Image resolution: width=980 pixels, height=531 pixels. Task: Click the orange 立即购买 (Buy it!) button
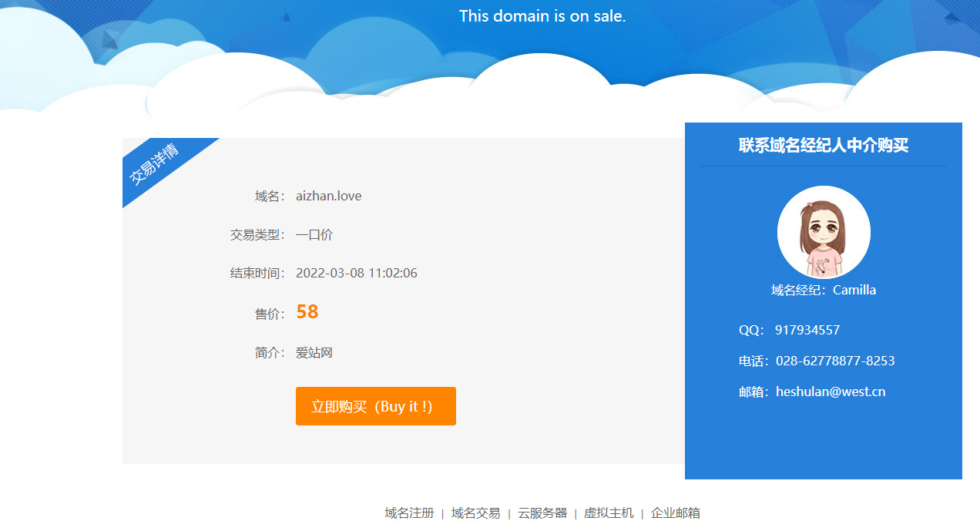[375, 406]
